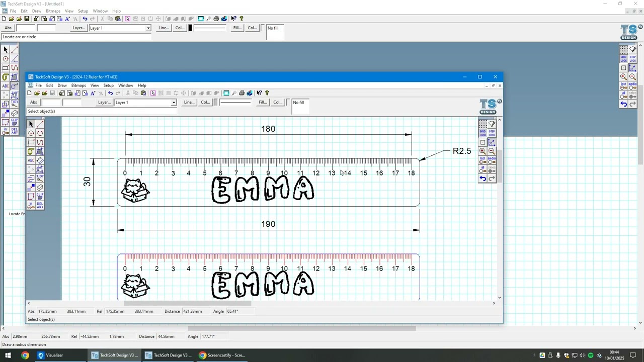Viewport: 644px width, 362px height.
Task: Select the ABC text tool in Ruler window
Action: [x=31, y=160]
